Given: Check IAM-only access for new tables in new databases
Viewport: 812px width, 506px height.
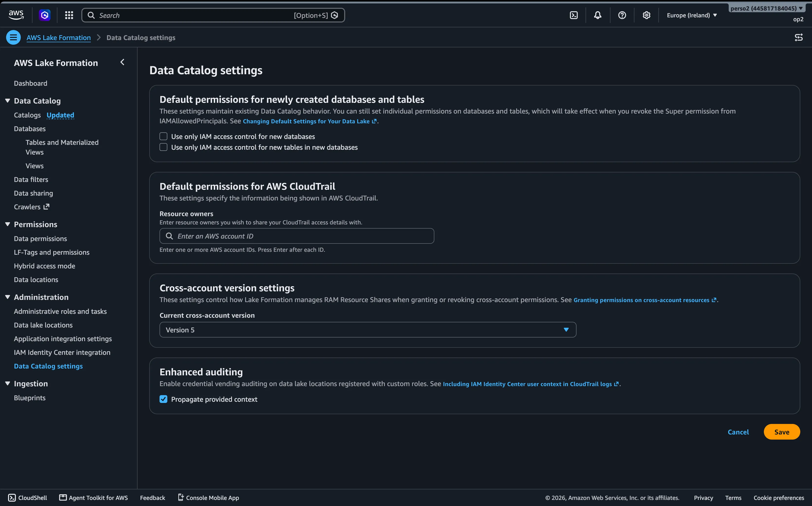Looking at the screenshot, I should tap(163, 147).
